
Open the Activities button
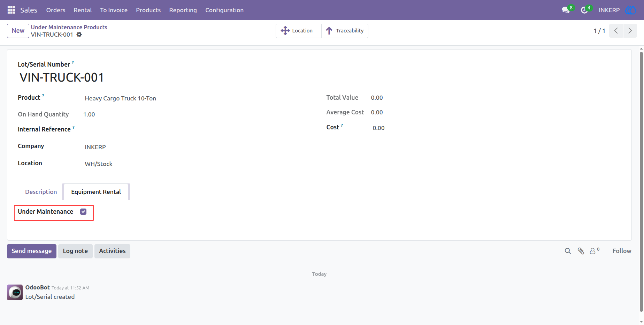(112, 251)
